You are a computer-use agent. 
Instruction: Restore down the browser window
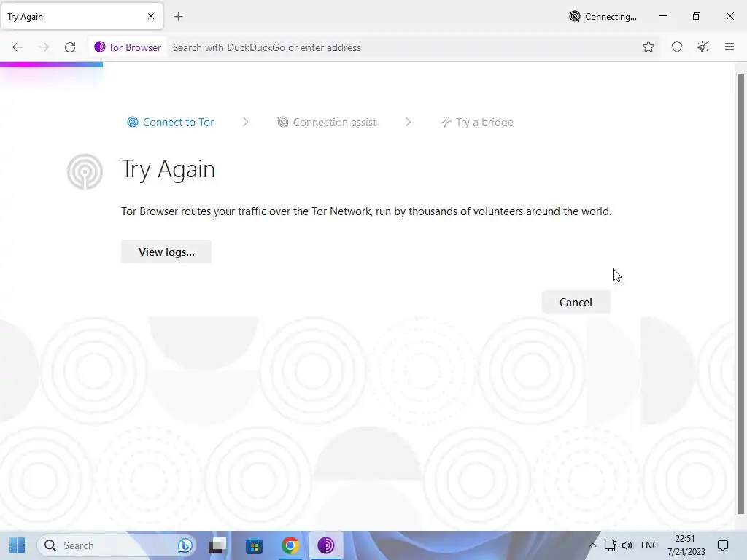pos(697,16)
